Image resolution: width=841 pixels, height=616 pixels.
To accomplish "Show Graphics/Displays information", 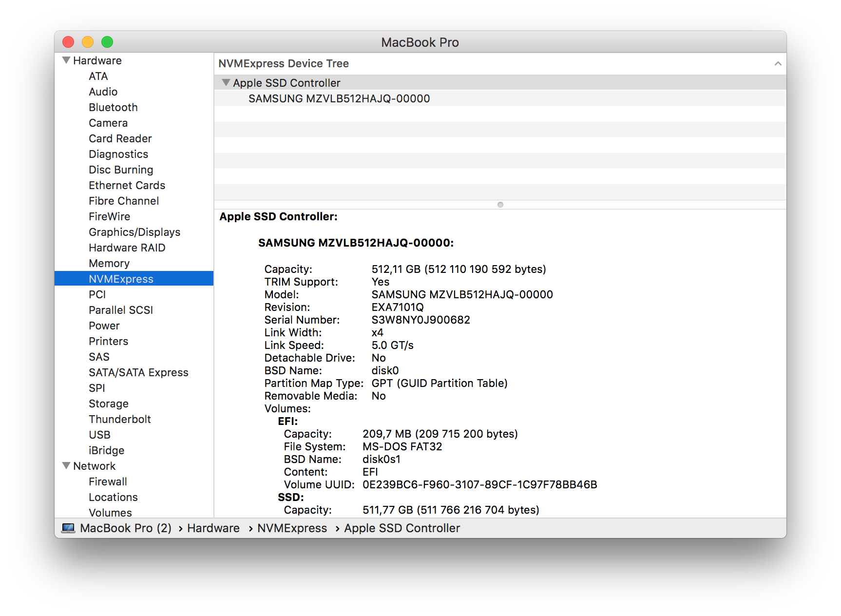I will pyautogui.click(x=134, y=232).
